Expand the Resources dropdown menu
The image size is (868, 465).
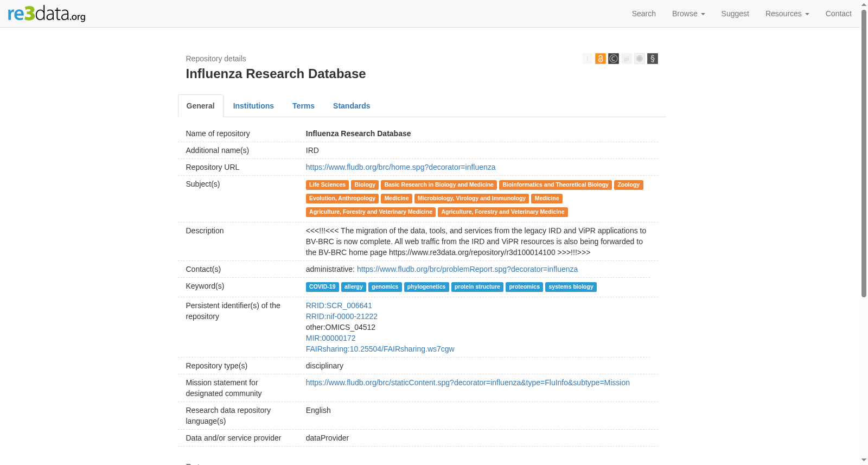(x=787, y=14)
